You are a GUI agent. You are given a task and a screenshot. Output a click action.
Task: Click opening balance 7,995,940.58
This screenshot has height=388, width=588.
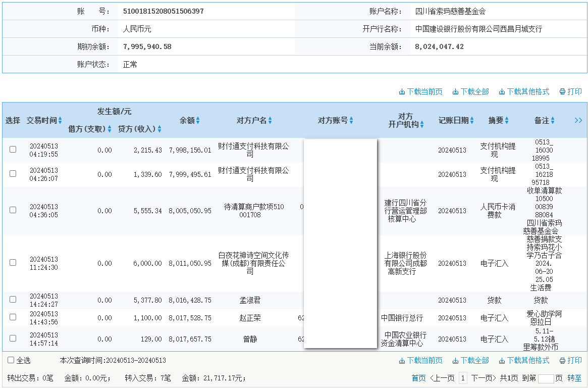coord(147,46)
